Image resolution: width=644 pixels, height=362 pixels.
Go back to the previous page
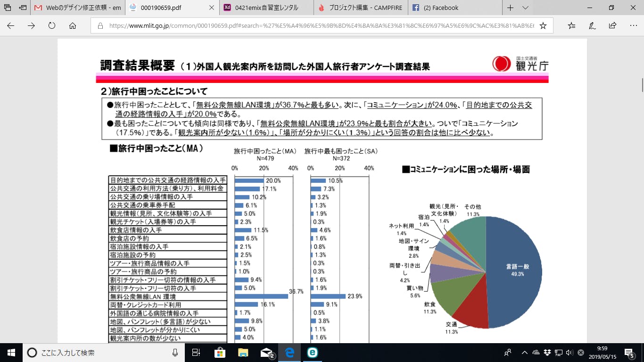pyautogui.click(x=10, y=25)
